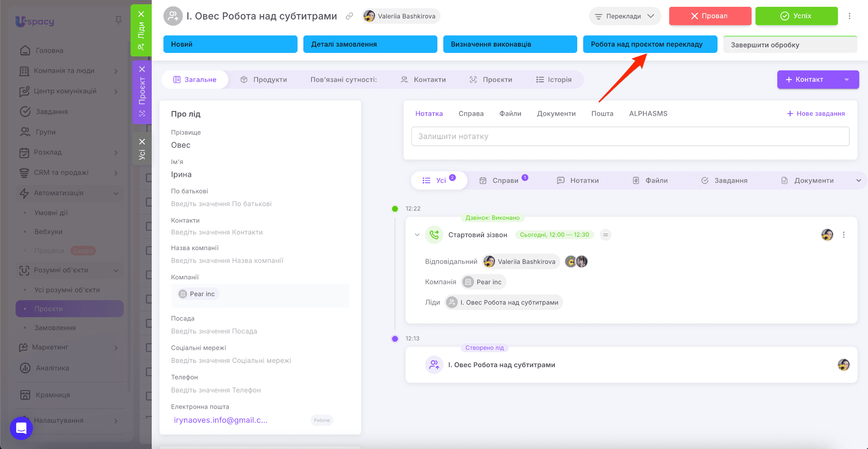Filter activity feed by Справи
This screenshot has width=868, height=449.
[x=504, y=181]
